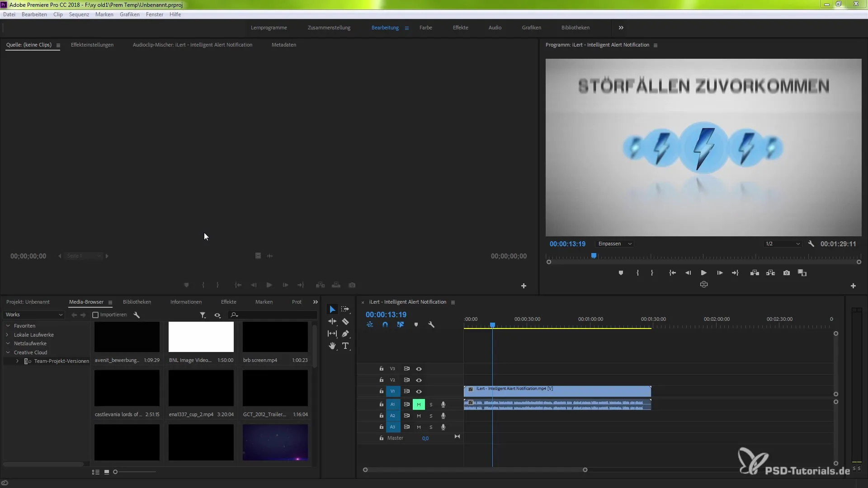Click the Extract button in program monitor
The height and width of the screenshot is (488, 868).
point(771,273)
